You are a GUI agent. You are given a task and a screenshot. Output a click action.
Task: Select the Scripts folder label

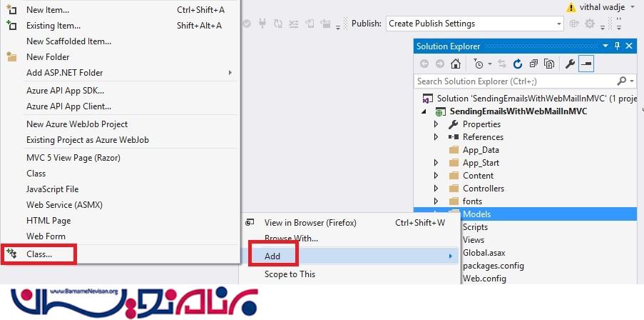[476, 227]
